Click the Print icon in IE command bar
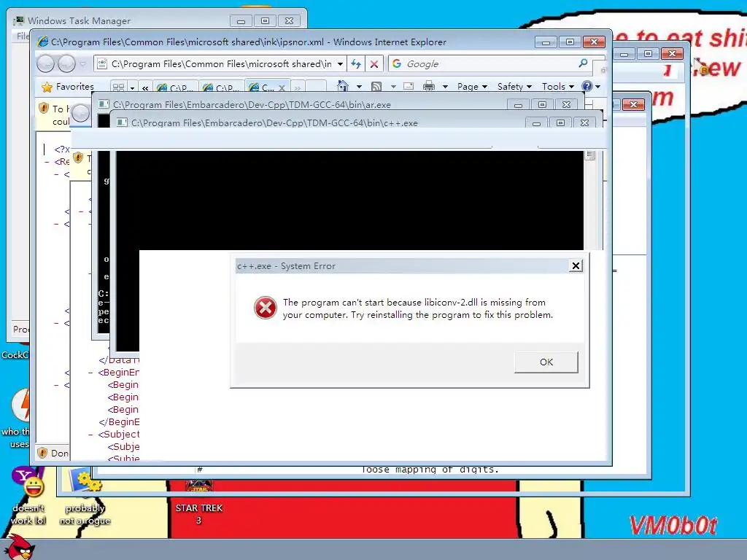 point(429,86)
